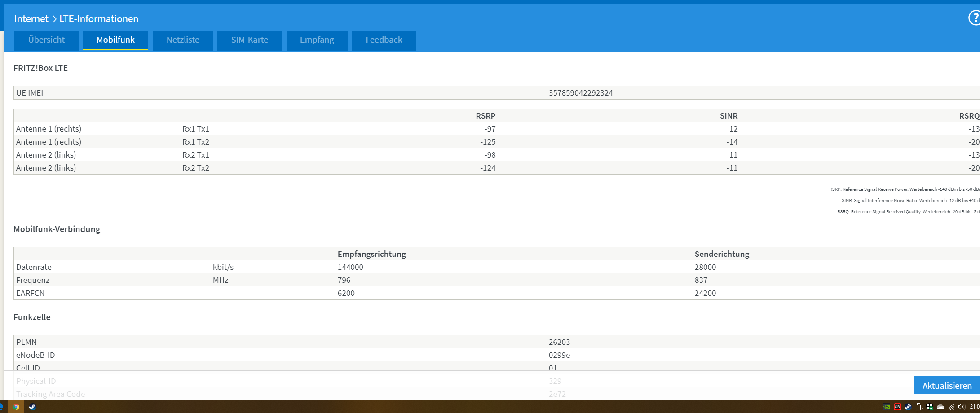Open Windows Security shield tray icon
Screen dimensions: 980x413
tap(930, 407)
